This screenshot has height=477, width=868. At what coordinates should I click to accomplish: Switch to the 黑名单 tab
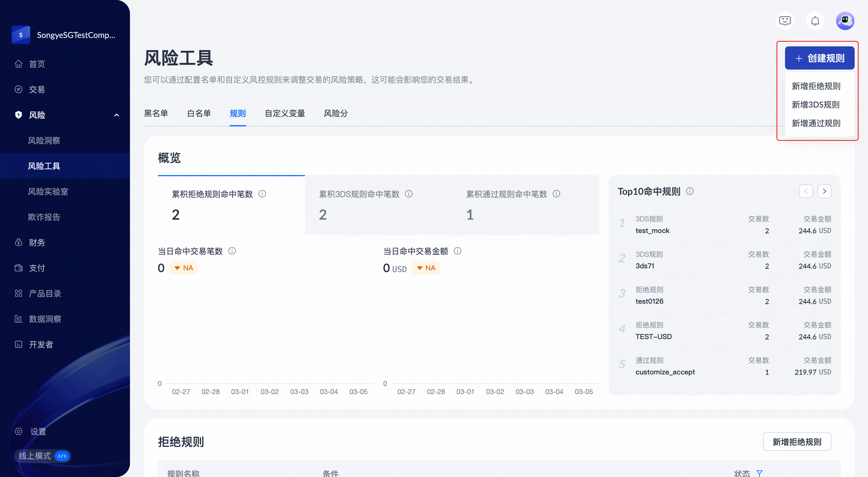point(156,113)
